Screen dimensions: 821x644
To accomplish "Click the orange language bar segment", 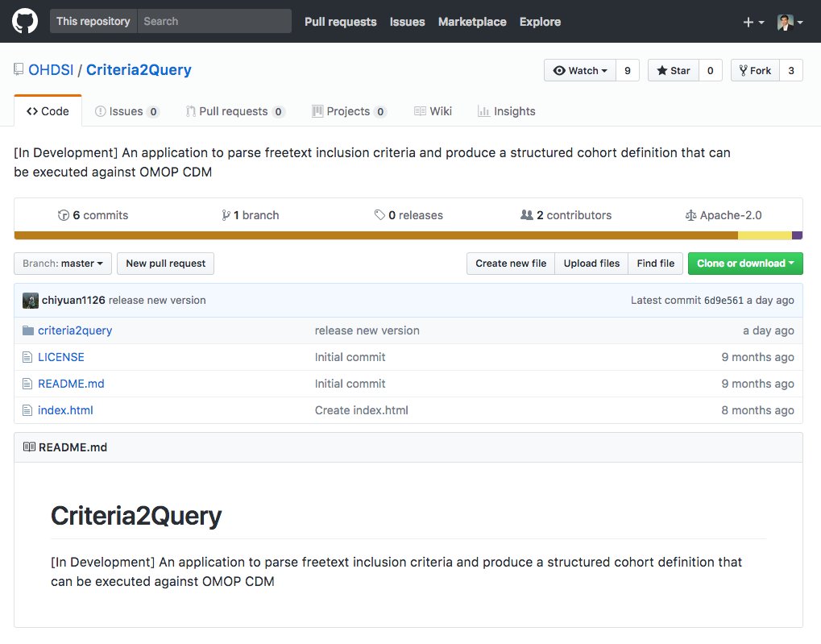I will [x=376, y=236].
